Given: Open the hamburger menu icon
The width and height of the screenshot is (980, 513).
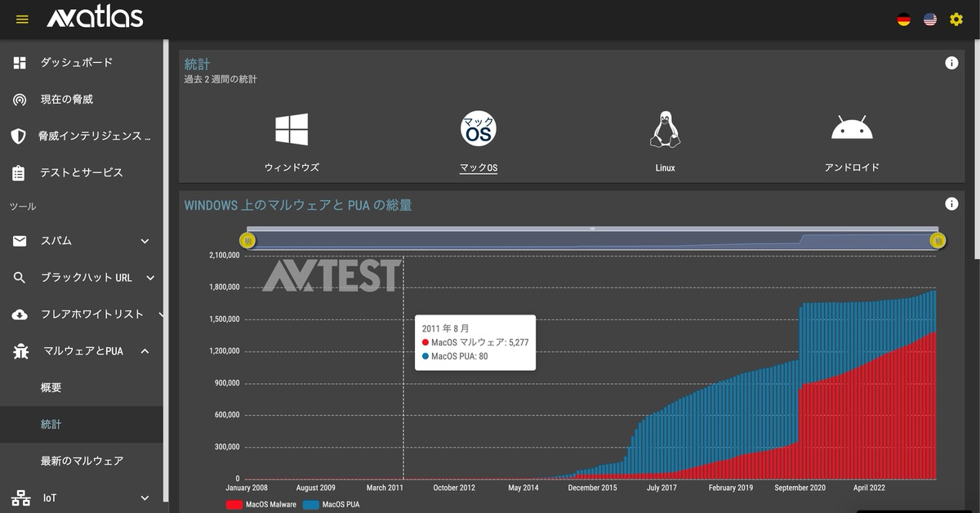Looking at the screenshot, I should coord(22,19).
